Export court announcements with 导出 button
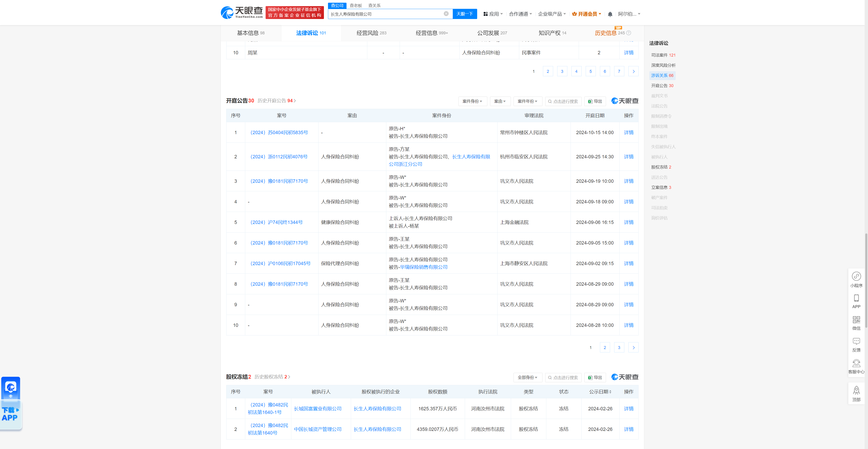The height and width of the screenshot is (449, 868). point(595,101)
